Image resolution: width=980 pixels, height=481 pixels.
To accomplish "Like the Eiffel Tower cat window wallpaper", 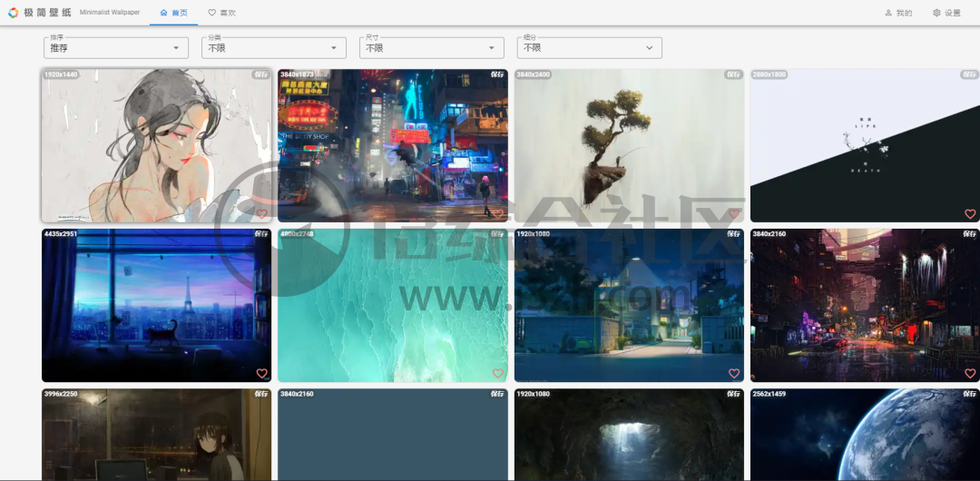I will (261, 373).
